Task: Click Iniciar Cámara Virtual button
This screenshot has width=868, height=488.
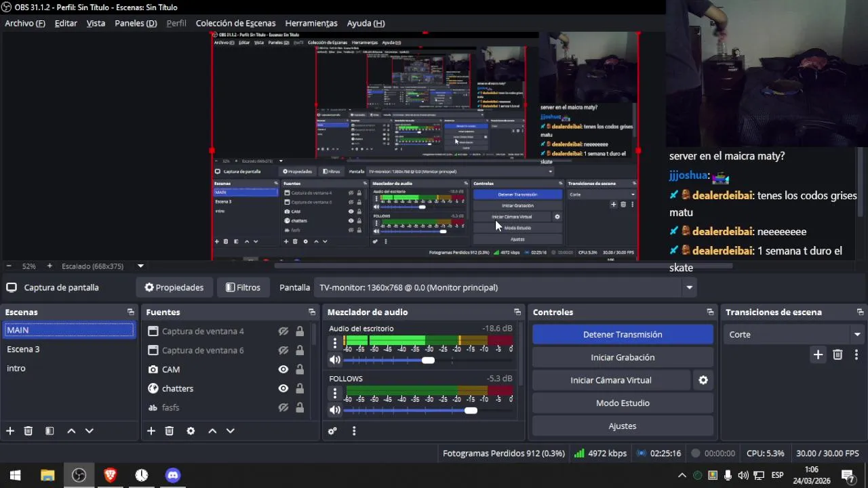Action: click(611, 380)
